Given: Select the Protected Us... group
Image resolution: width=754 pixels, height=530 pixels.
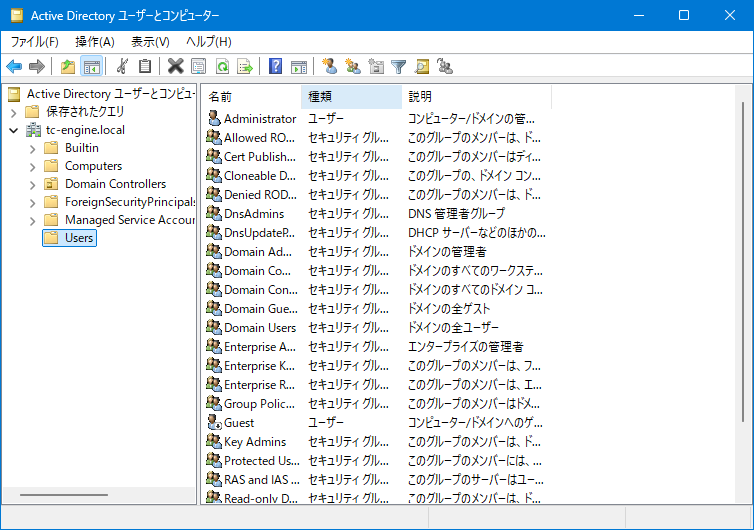Looking at the screenshot, I should click(x=262, y=460).
